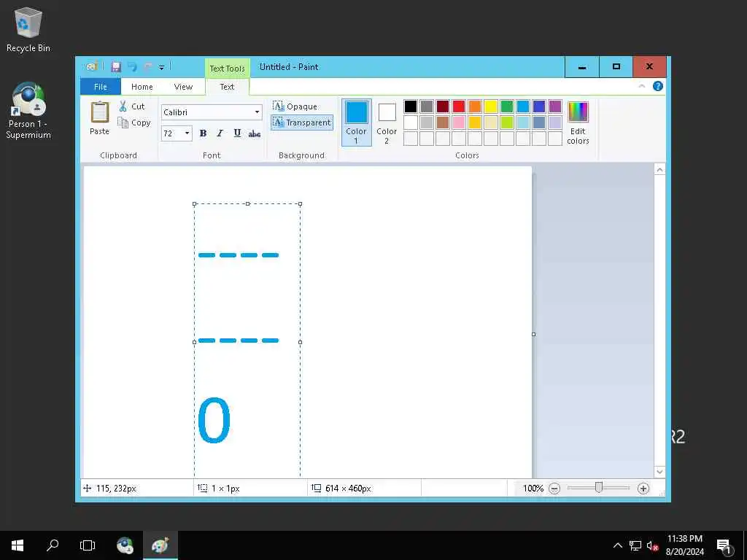Click inside the text box on canvas
The image size is (747, 560).
point(247,340)
